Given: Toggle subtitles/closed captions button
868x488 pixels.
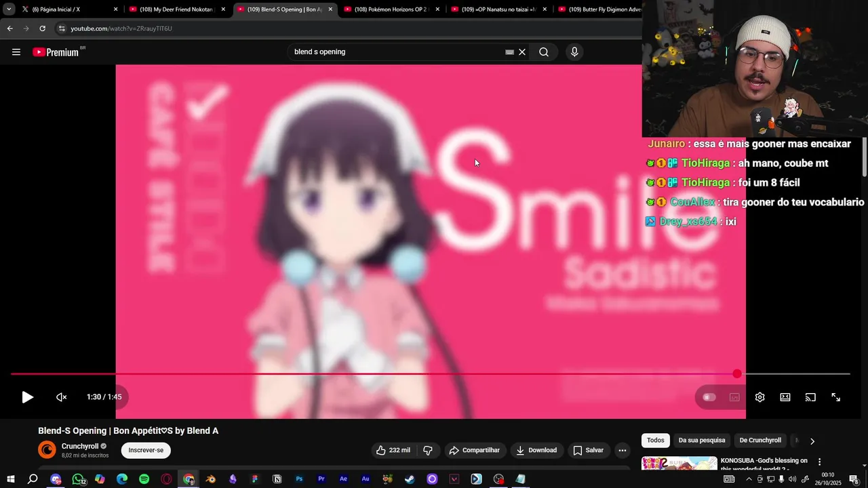Looking at the screenshot, I should [734, 397].
